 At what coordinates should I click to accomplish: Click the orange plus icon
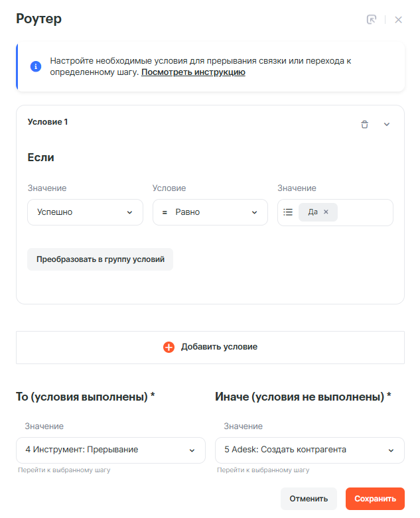click(x=169, y=347)
